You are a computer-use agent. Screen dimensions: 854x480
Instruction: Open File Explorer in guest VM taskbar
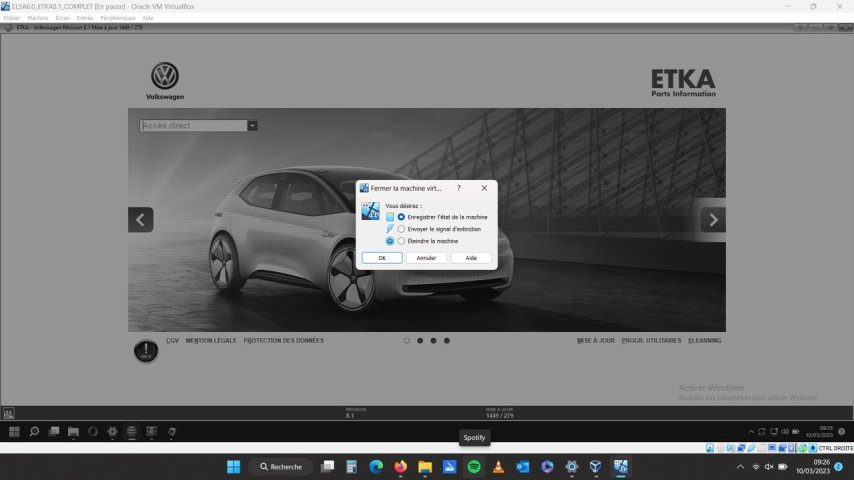[73, 432]
